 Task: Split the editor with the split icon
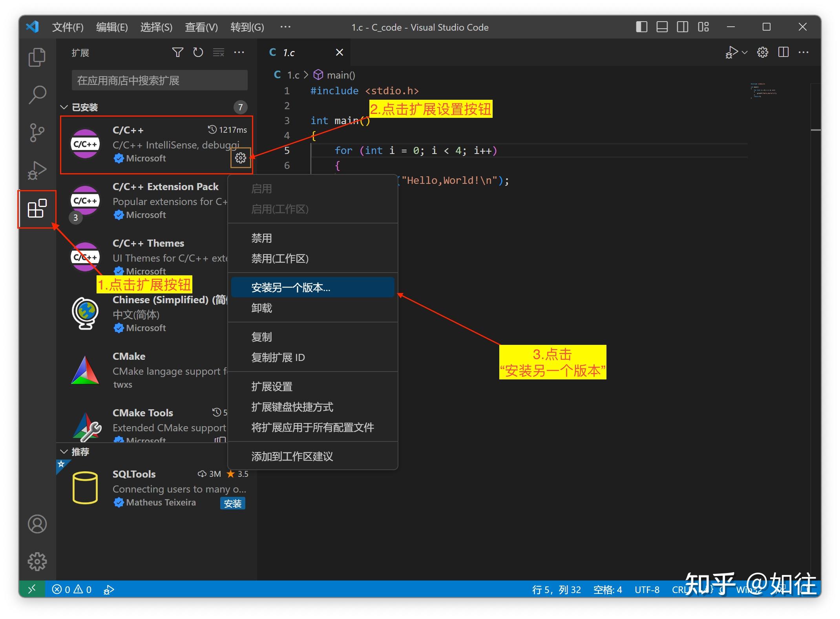[x=783, y=52]
